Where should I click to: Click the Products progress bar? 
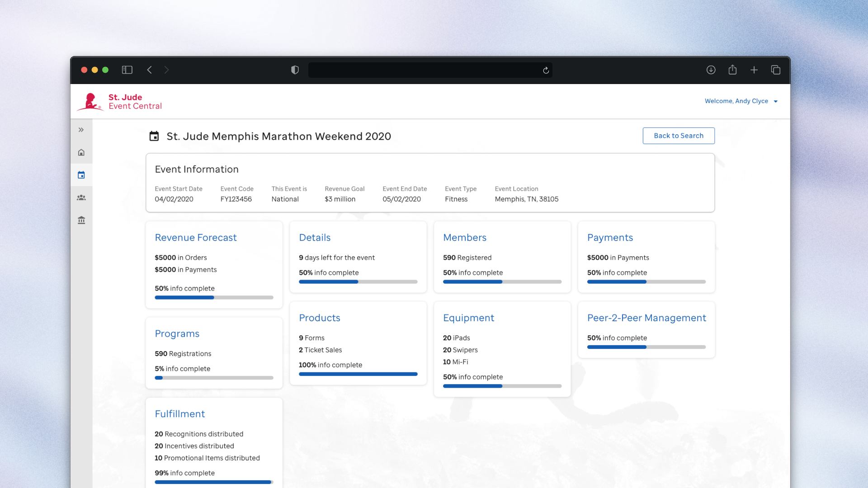(358, 374)
